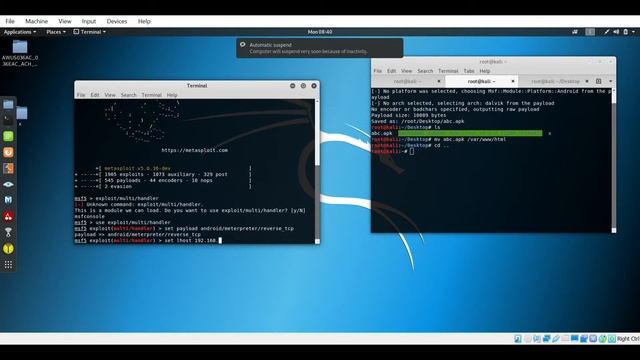Open VirtualBox Help menu
Image resolution: width=640 pixels, height=360 pixels.
(x=144, y=21)
